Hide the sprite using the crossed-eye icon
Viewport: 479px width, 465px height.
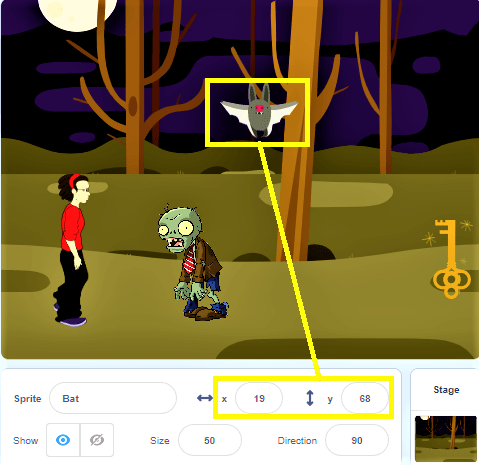[97, 440]
